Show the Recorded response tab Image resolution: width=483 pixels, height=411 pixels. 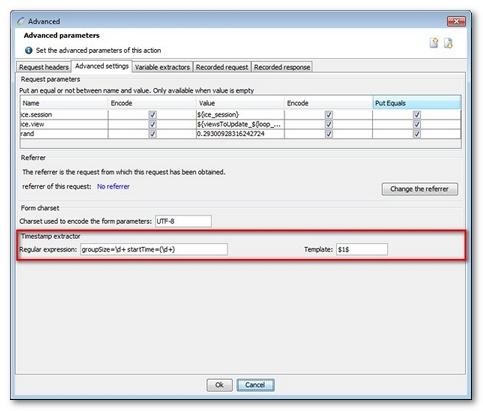282,67
